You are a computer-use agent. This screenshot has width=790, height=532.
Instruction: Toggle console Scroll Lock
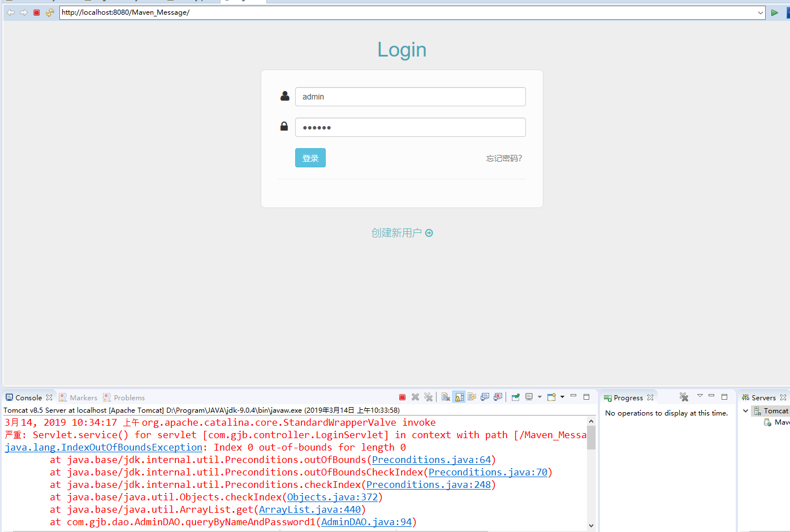click(x=459, y=397)
